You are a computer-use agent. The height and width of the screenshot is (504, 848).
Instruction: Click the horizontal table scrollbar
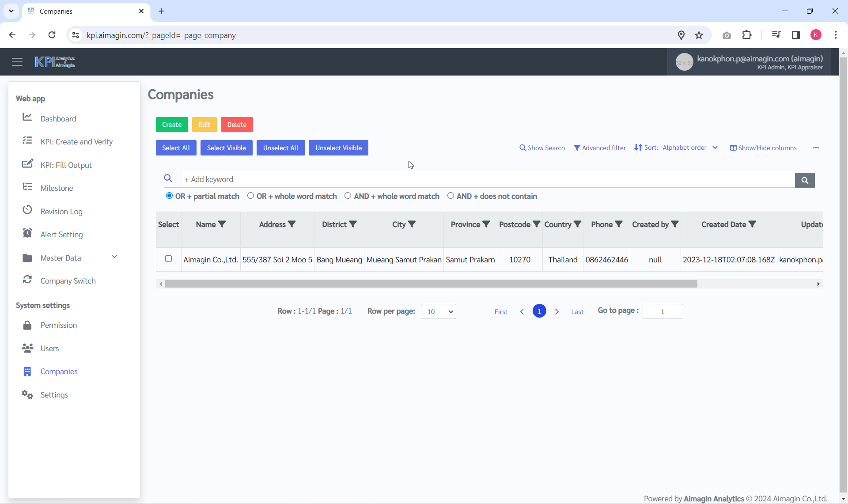[431, 284]
